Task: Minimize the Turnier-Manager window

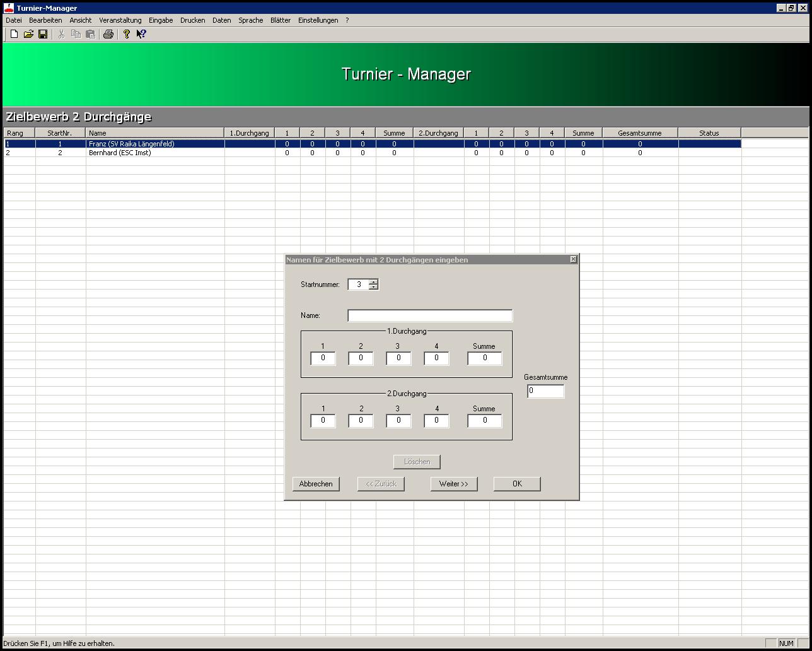Action: pyautogui.click(x=781, y=8)
